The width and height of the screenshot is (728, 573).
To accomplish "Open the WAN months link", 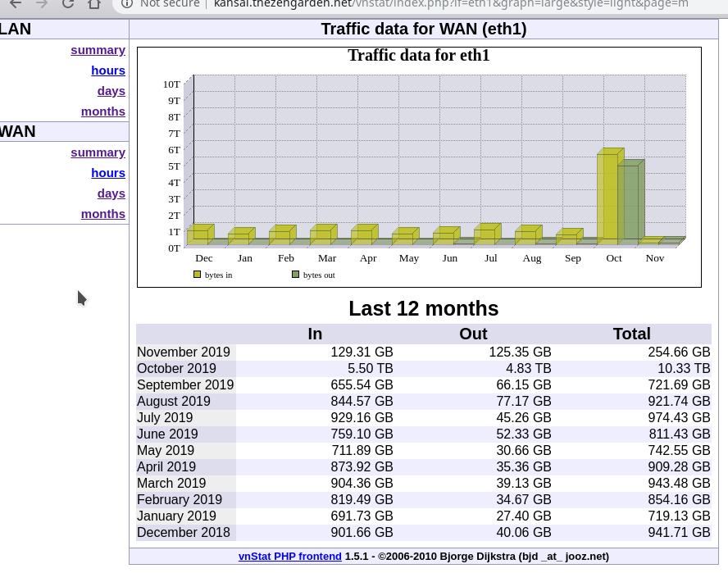I will [x=103, y=214].
